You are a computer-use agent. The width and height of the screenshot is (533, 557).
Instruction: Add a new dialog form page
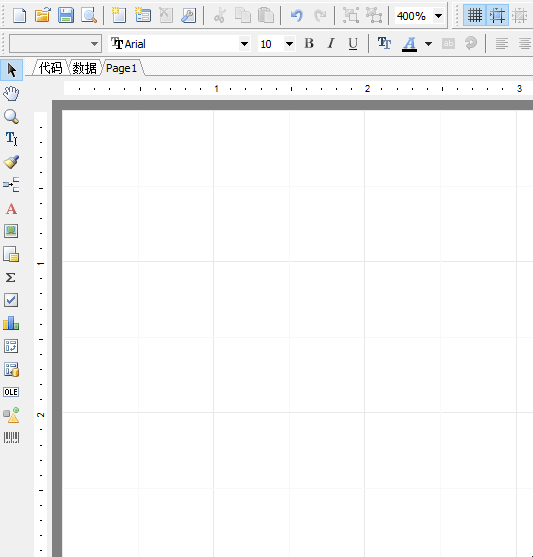click(143, 16)
